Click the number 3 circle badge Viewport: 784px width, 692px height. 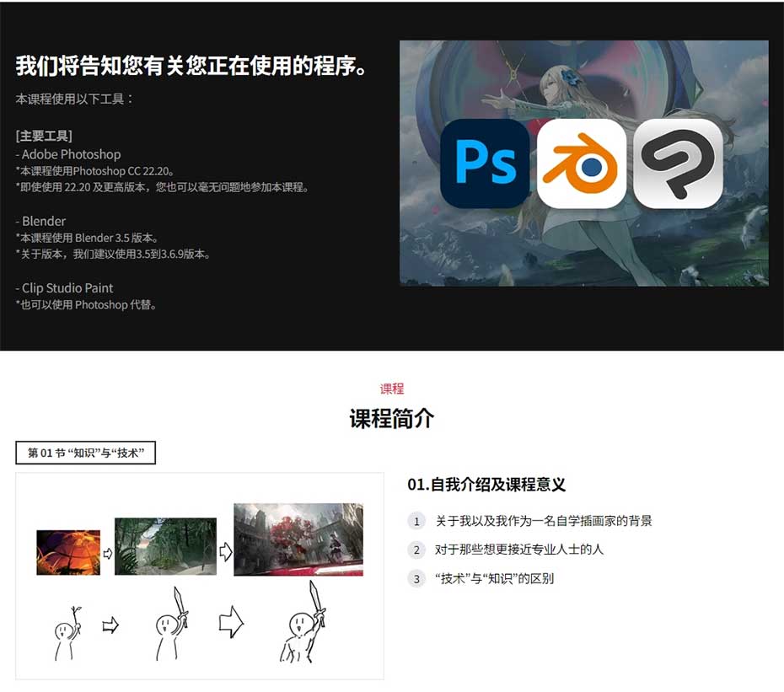[416, 579]
